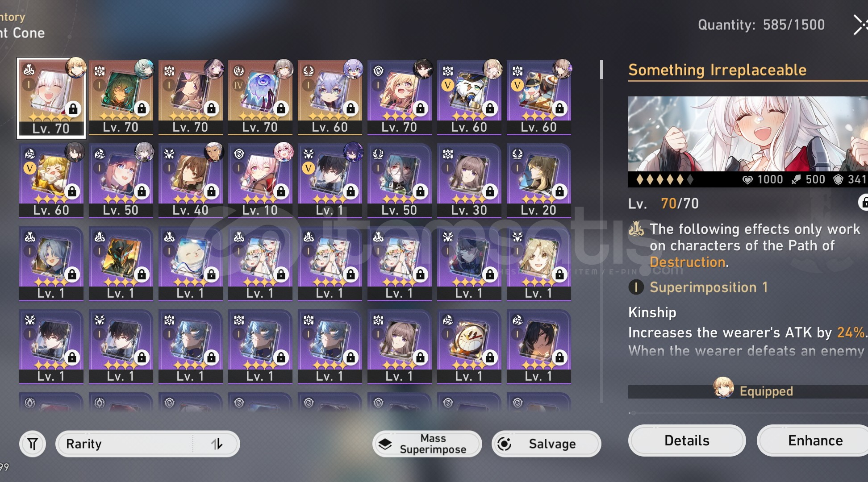Click the equipped character avatar icon

[723, 387]
